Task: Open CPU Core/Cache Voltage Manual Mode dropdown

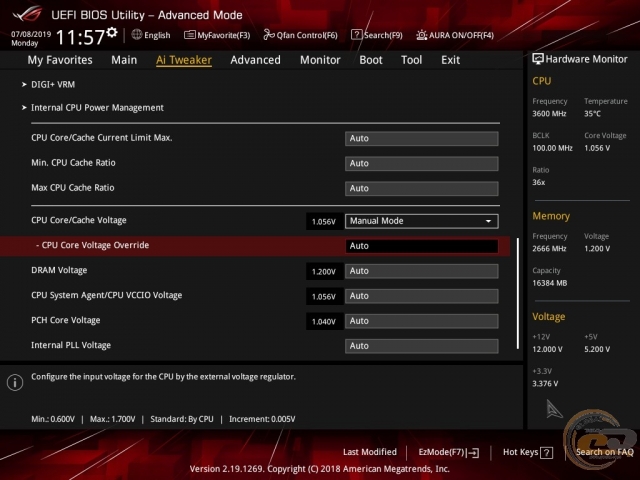Action: (x=422, y=221)
